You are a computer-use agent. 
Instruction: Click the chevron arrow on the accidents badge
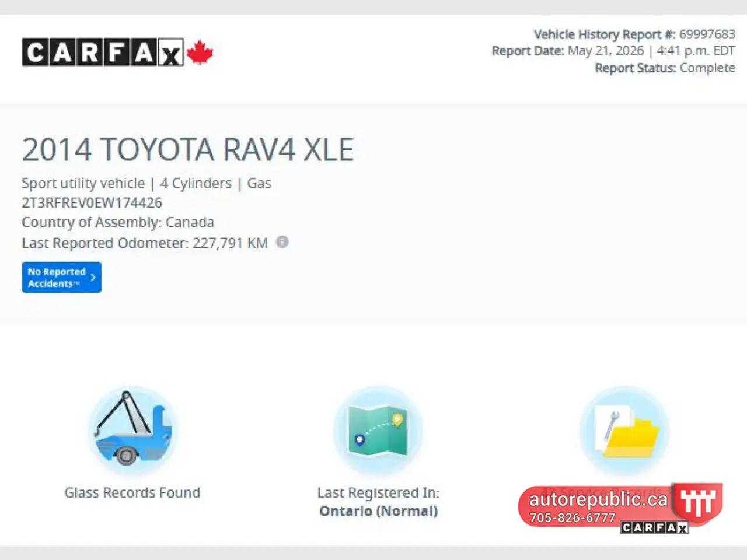point(93,277)
